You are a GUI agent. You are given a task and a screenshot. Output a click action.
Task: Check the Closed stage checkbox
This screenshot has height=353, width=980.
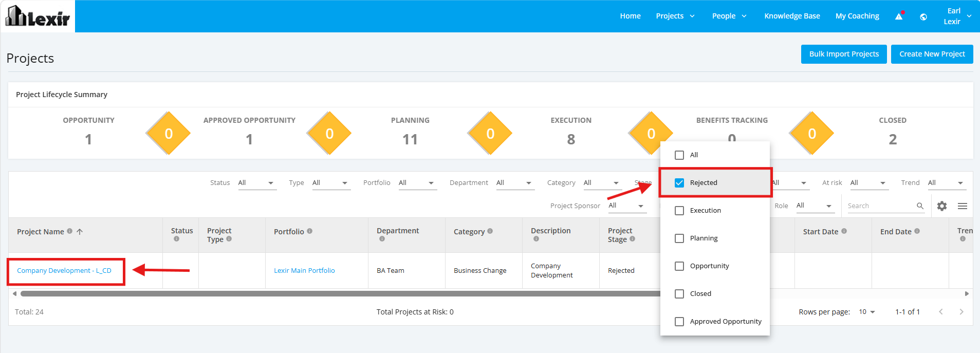click(x=679, y=294)
